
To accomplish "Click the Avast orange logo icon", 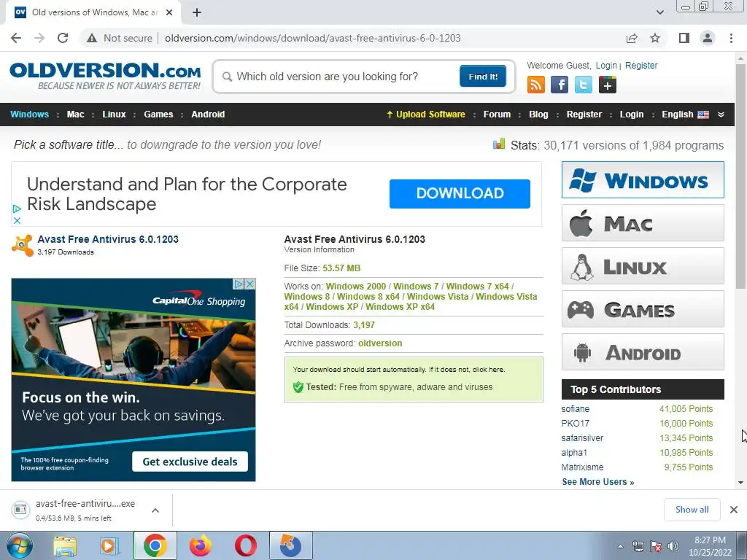I will (x=23, y=245).
